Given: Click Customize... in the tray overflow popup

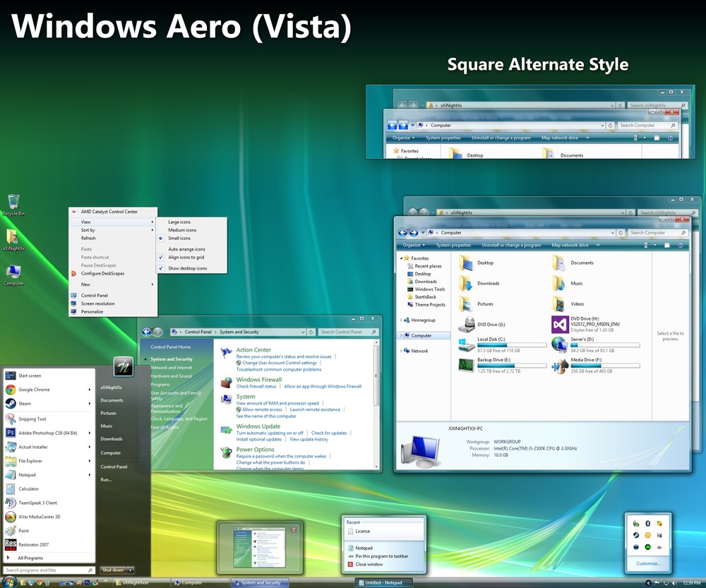Looking at the screenshot, I should [648, 563].
